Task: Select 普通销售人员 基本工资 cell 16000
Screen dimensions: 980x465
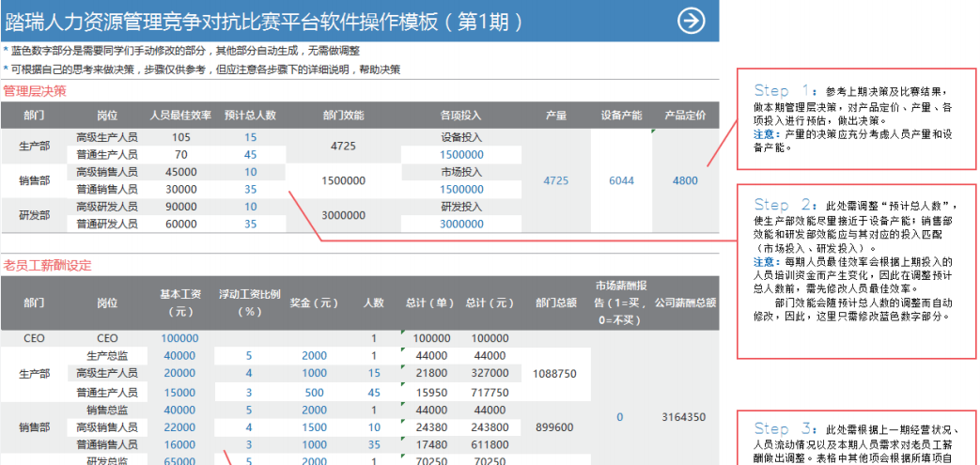Action: coord(179,444)
